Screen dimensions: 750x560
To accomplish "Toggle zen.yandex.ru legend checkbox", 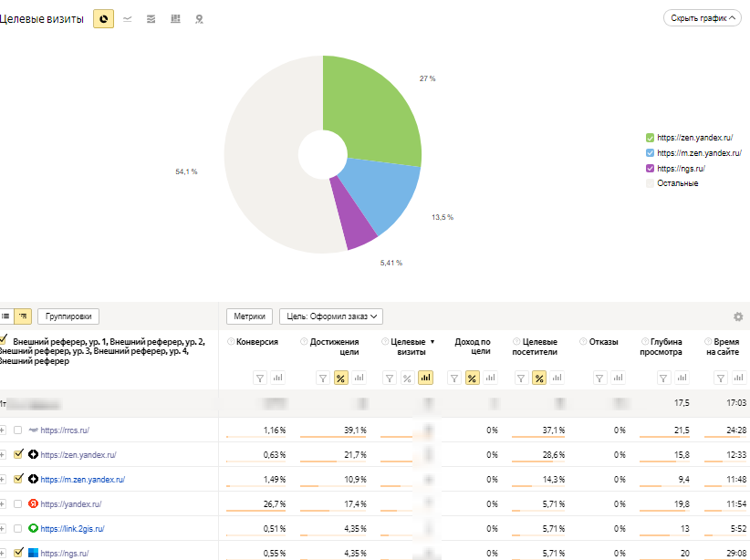I will point(650,138).
